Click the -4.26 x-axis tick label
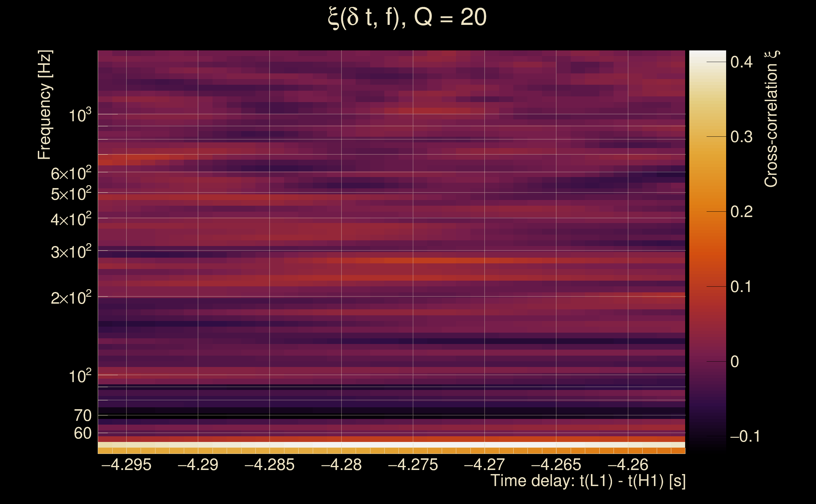816x504 pixels. 628,465
